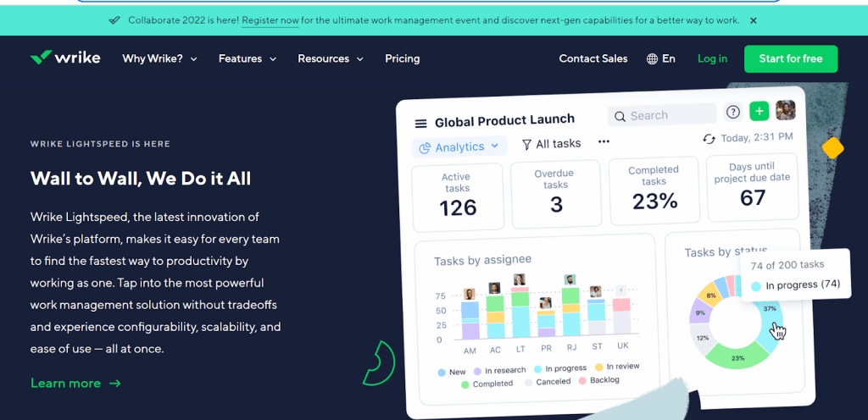Click the checkmark icon in the banner
The width and height of the screenshot is (868, 420).
pyautogui.click(x=114, y=20)
